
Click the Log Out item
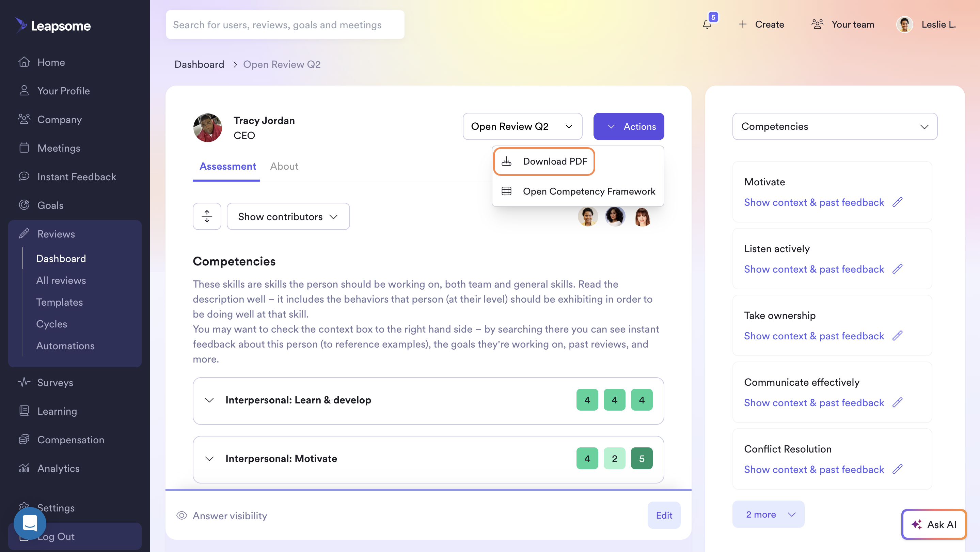click(75, 536)
